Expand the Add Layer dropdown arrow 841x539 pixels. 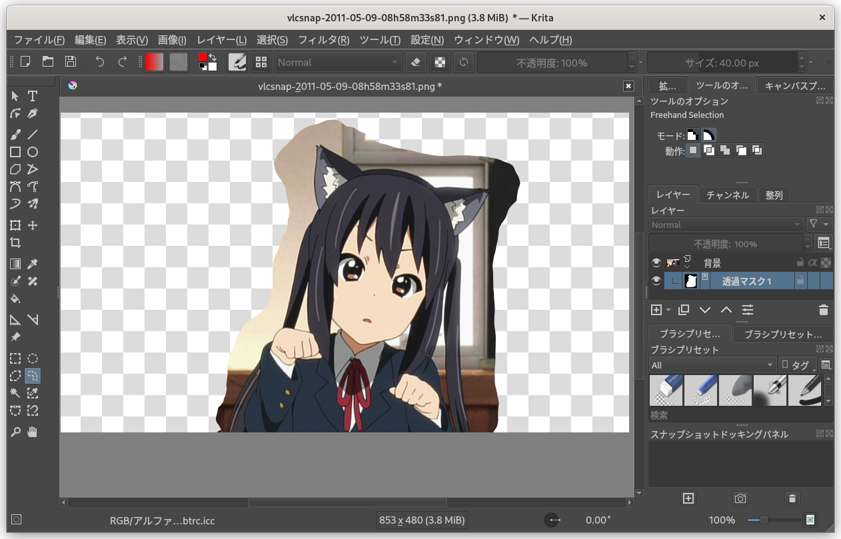point(668,310)
